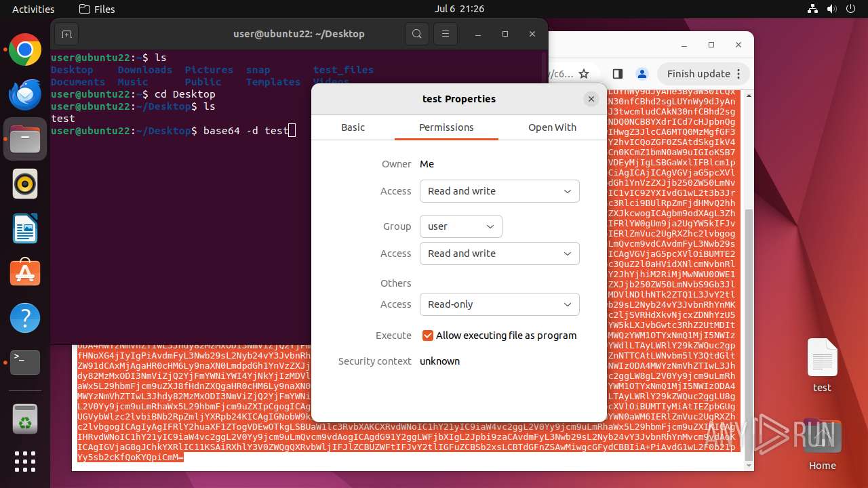Expand Owner Access dropdown
The height and width of the screenshot is (488, 868).
[500, 191]
